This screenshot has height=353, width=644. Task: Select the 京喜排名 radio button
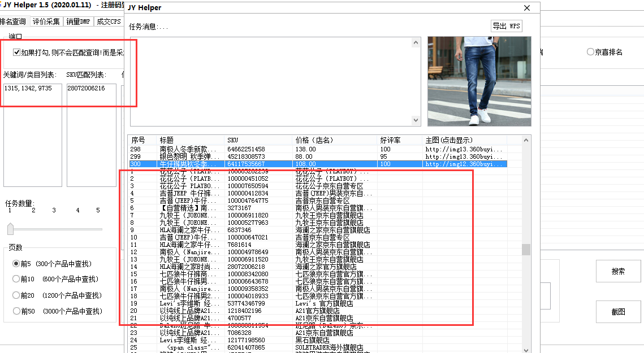pos(590,52)
